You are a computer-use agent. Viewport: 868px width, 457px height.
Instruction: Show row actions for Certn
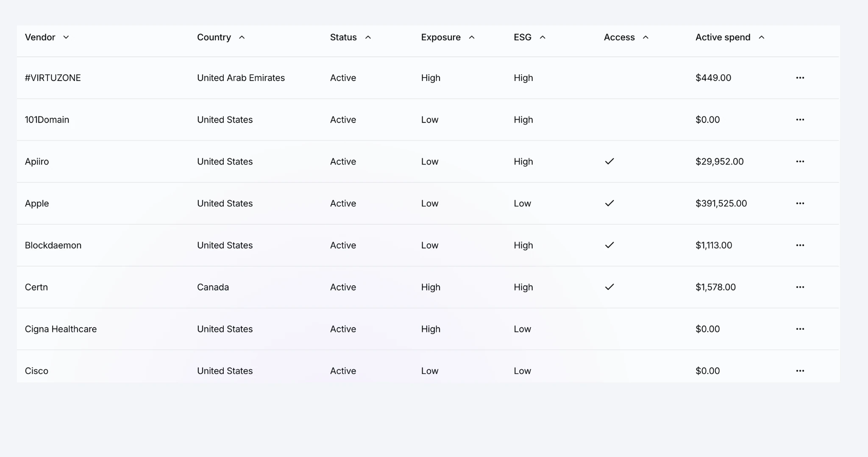(800, 287)
